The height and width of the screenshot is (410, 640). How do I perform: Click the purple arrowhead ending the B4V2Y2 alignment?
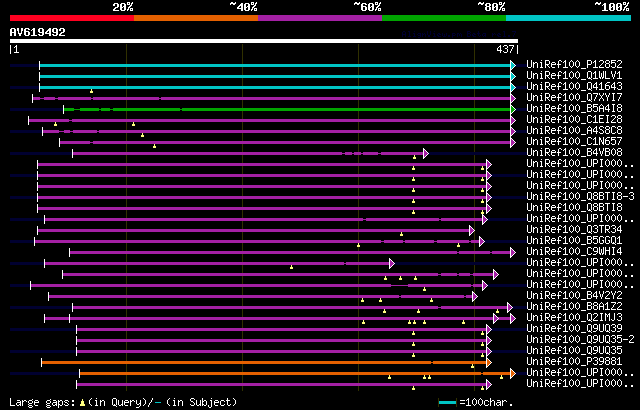click(x=475, y=297)
